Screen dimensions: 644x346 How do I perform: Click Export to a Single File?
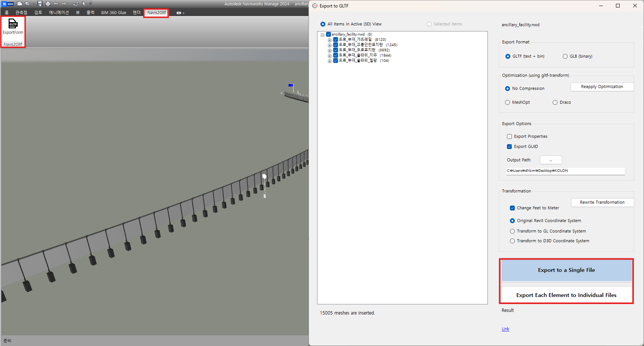tap(566, 270)
